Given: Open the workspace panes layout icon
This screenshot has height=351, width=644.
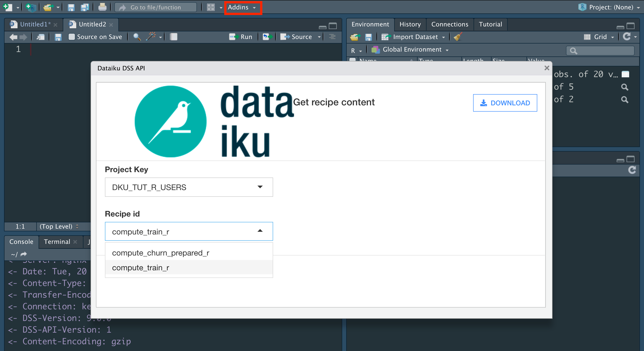Looking at the screenshot, I should pyautogui.click(x=211, y=7).
